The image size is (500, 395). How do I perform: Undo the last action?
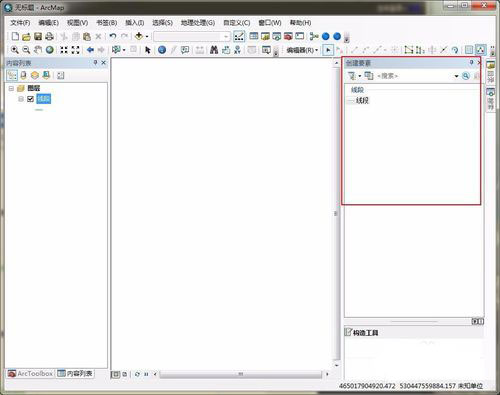(113, 36)
